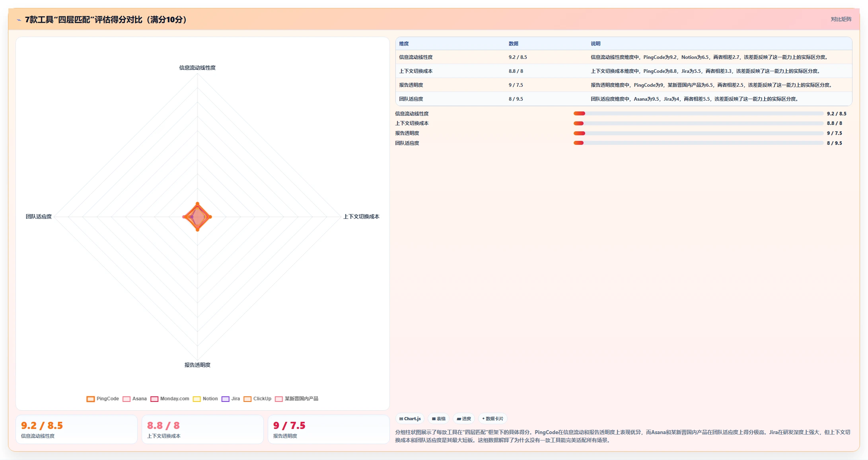The image size is (868, 460).
Task: Open the 8.8 / 8 stat card
Action: (202, 429)
